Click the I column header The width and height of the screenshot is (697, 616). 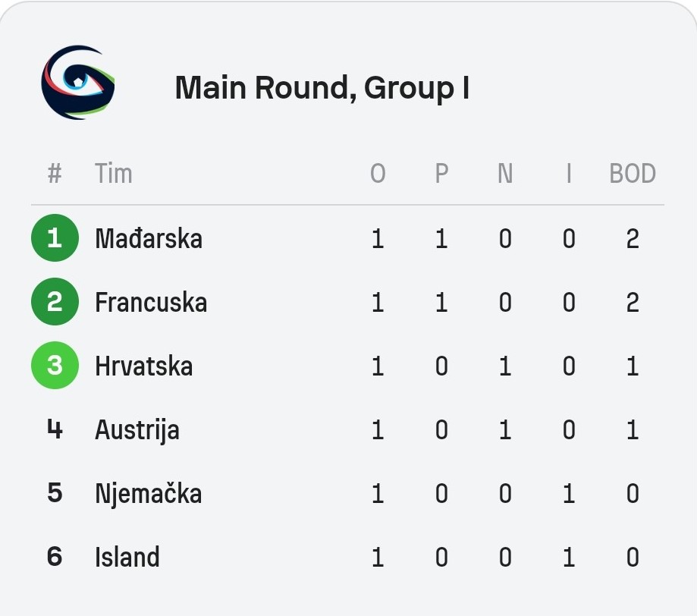pos(569,173)
